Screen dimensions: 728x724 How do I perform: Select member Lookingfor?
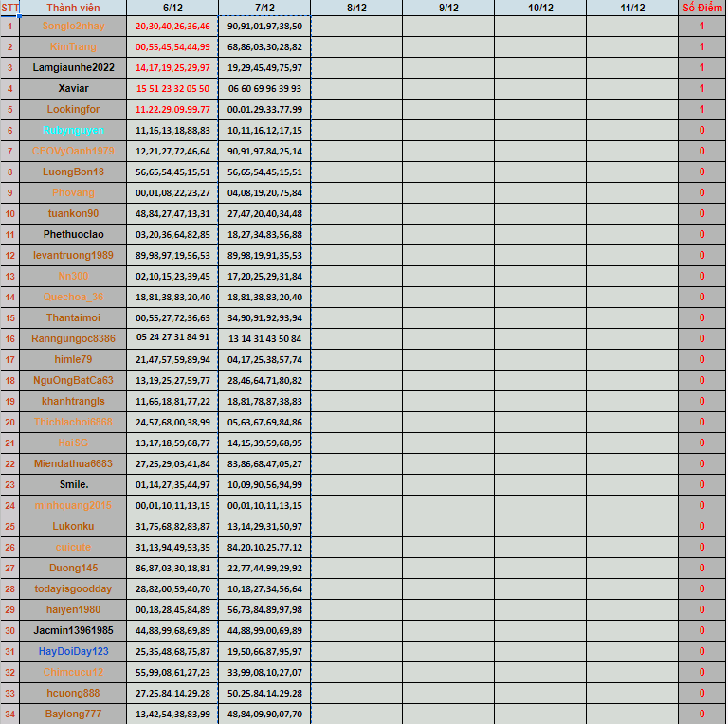pyautogui.click(x=73, y=110)
